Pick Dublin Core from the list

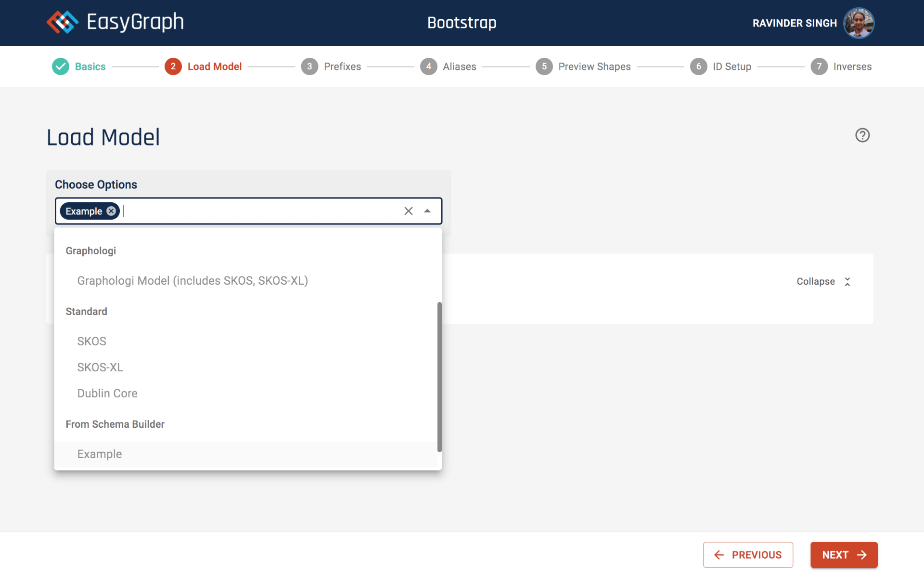click(x=107, y=394)
